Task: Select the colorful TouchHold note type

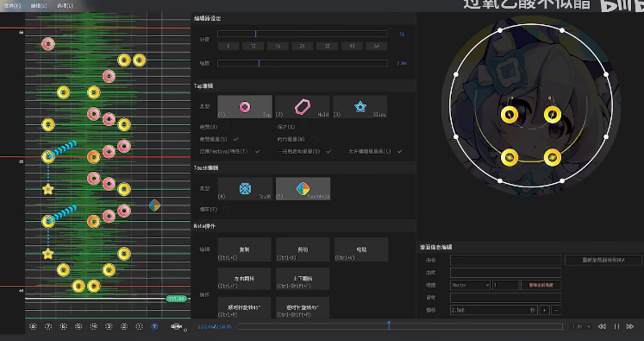Action: tap(303, 189)
